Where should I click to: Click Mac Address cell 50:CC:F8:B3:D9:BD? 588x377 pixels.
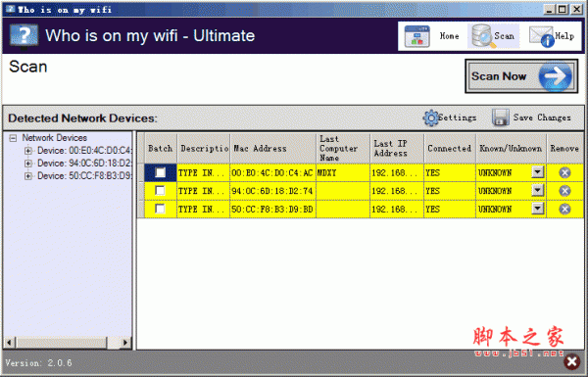click(x=273, y=209)
